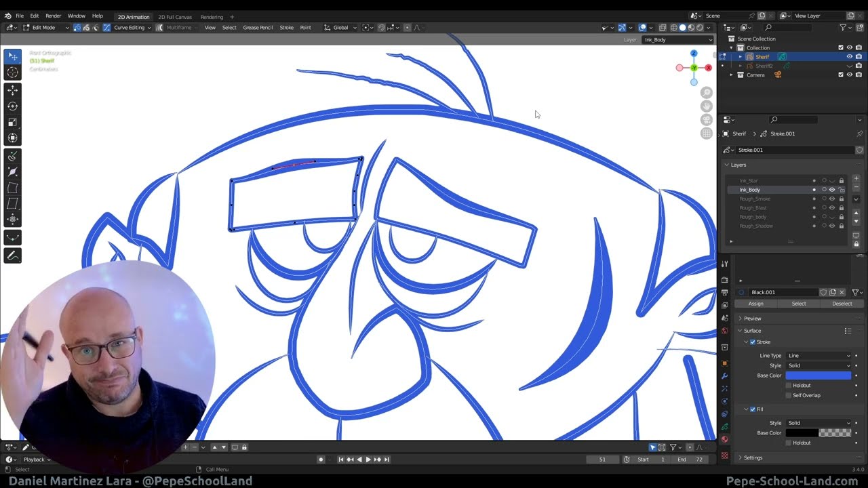Open the Edit Mode dropdown

(x=46, y=28)
